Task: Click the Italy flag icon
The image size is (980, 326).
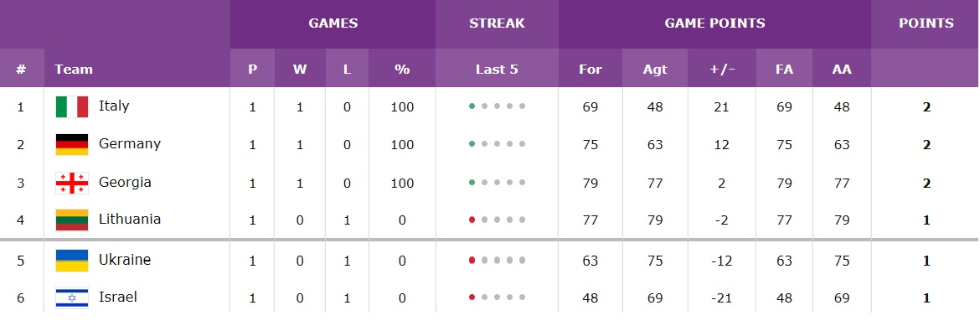Action: click(x=72, y=107)
